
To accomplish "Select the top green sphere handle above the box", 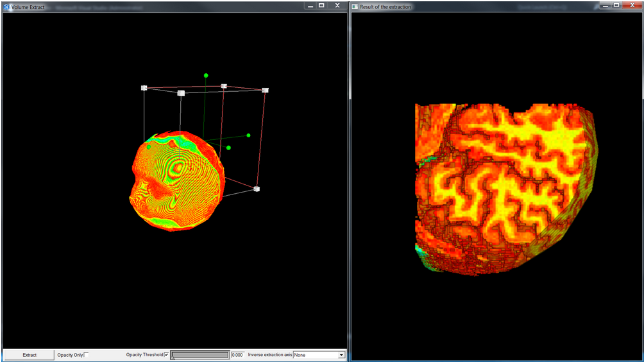I will point(206,76).
